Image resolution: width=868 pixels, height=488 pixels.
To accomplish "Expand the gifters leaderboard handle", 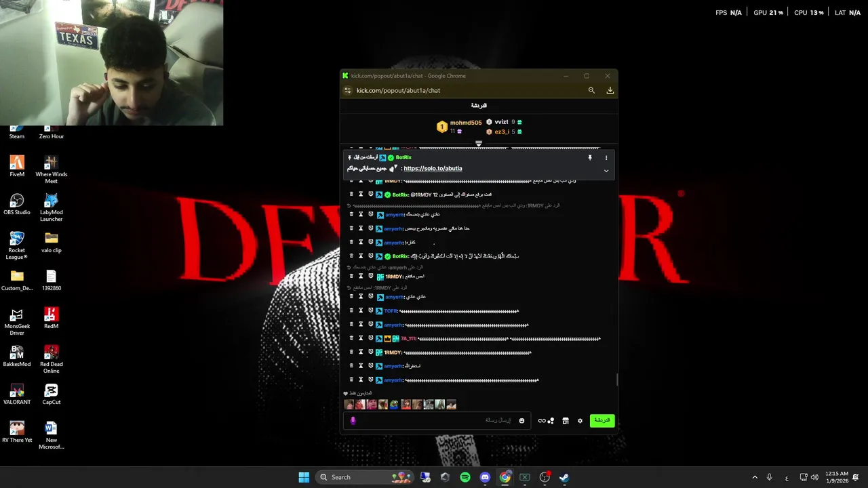I will pyautogui.click(x=479, y=144).
